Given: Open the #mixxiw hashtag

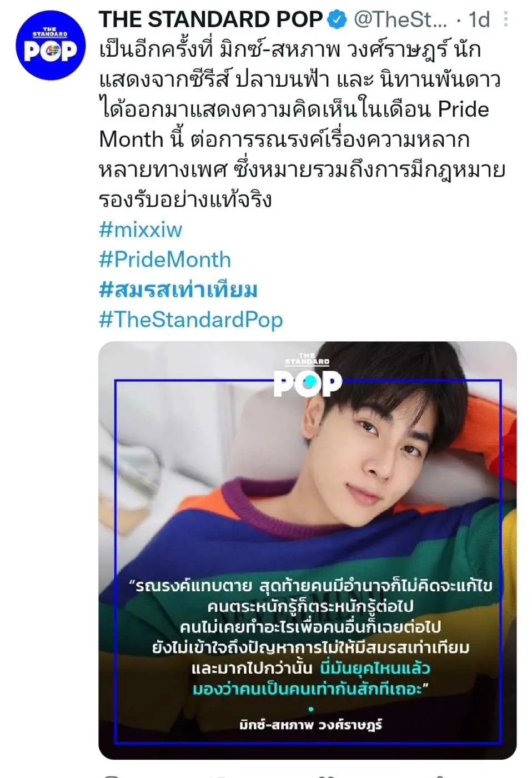Looking at the screenshot, I should click(x=140, y=230).
